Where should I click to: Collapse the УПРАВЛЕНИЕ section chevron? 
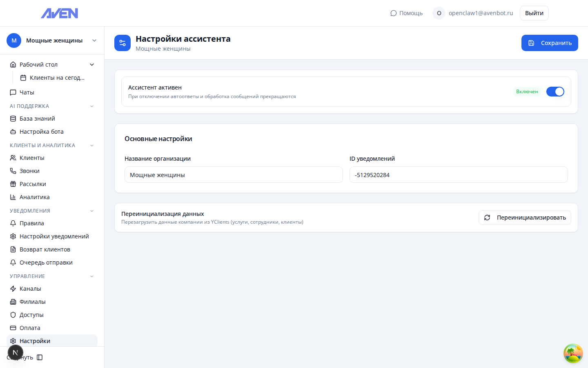click(92, 276)
